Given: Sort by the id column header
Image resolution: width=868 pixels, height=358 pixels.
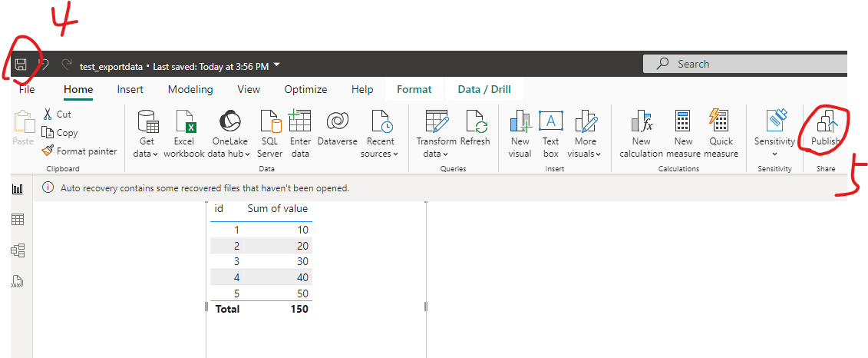Looking at the screenshot, I should pos(219,209).
